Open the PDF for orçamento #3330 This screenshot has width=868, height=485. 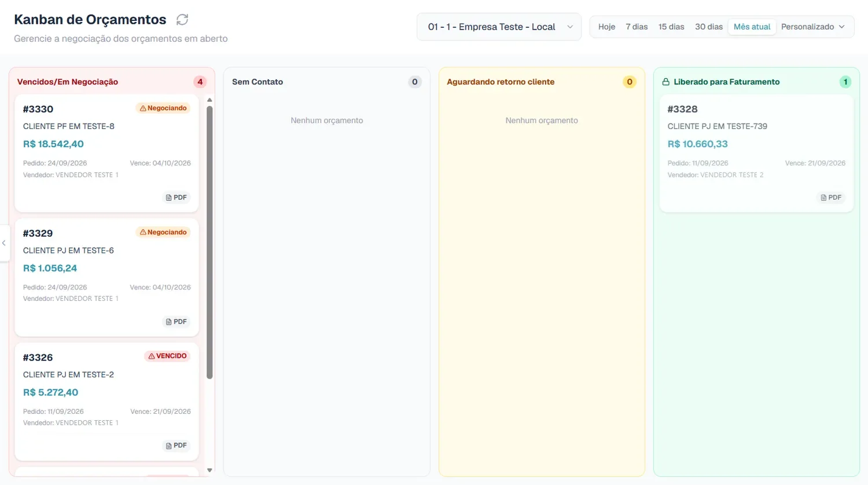[x=176, y=197]
